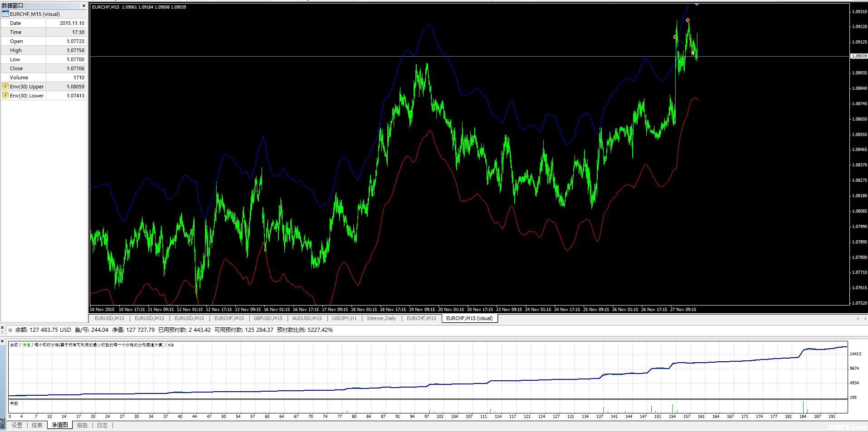Screen dimensions: 868x432
Task: Click the Env(30) Upper value 1.08059
Action: pyautogui.click(x=75, y=87)
